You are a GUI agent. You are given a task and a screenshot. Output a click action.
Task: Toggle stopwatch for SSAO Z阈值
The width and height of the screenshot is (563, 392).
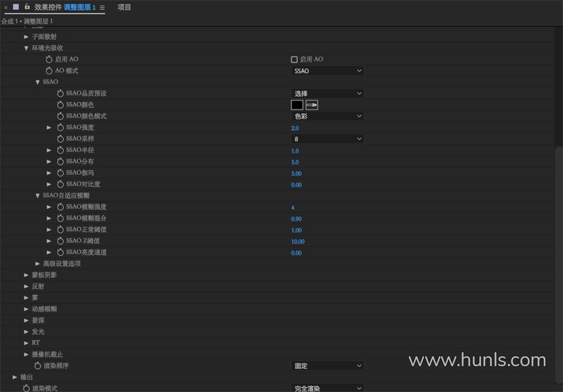pyautogui.click(x=60, y=241)
